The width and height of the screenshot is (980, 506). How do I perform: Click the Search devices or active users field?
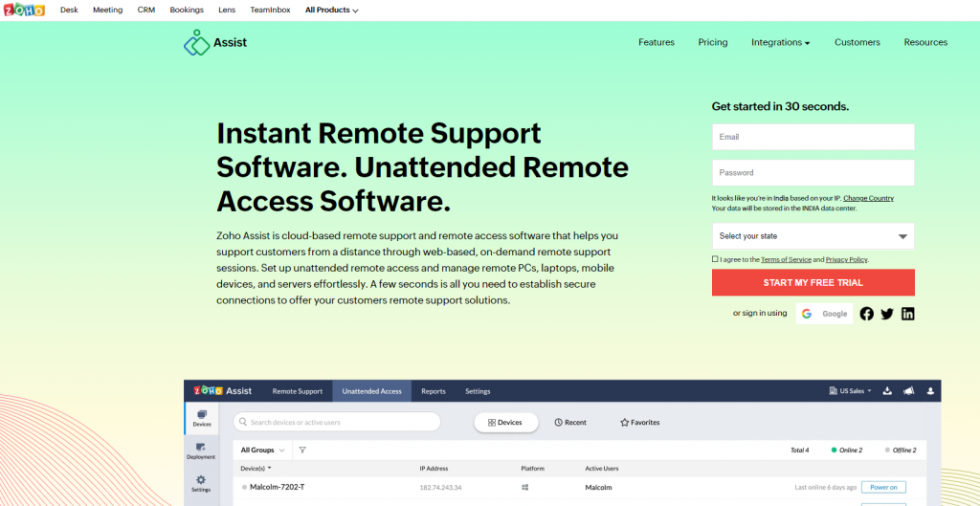[337, 422]
